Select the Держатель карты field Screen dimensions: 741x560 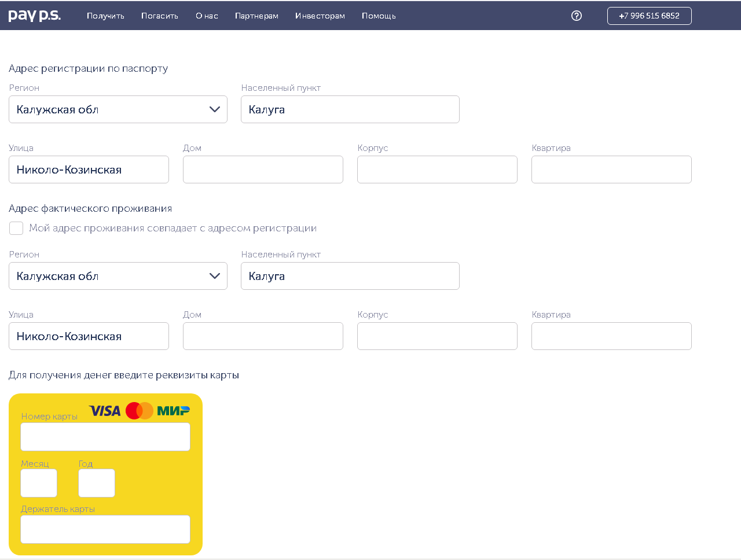(x=105, y=529)
